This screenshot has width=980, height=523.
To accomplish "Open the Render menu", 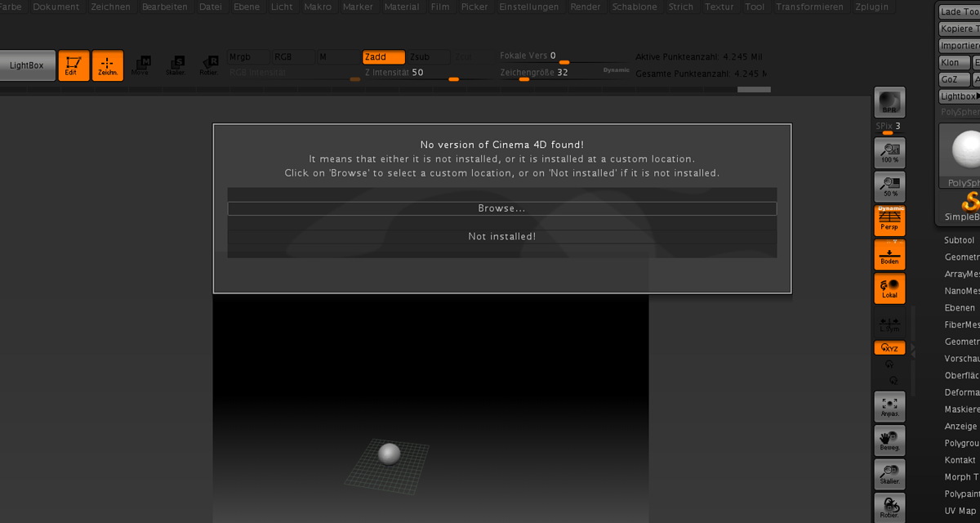I will [x=586, y=7].
